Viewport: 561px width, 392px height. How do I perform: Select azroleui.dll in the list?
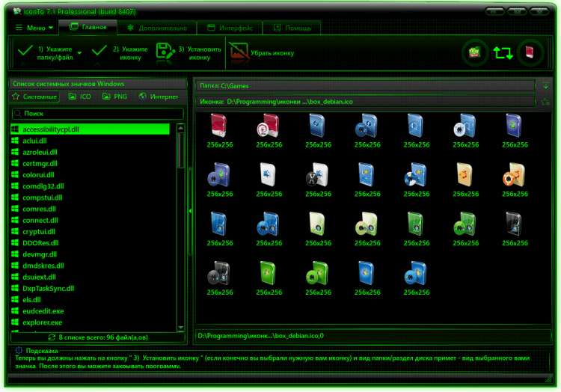pos(91,153)
